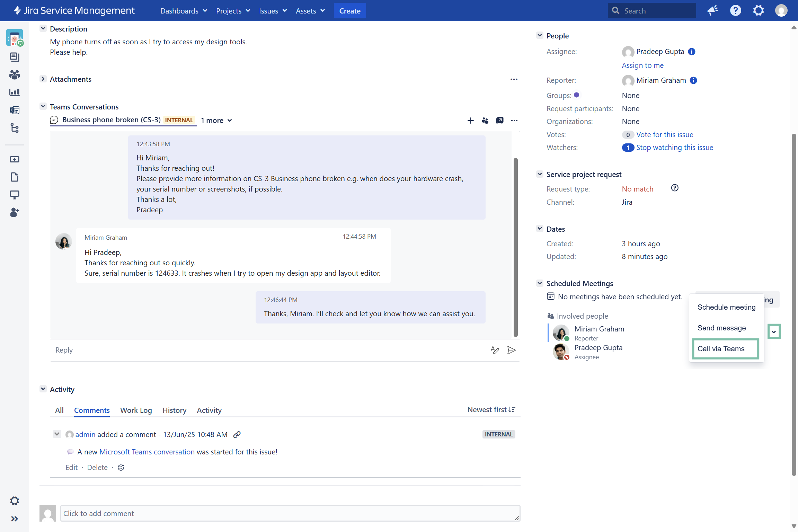Viewport: 798px width, 532px height.
Task: Click the send reply arrow icon
Action: pos(511,350)
